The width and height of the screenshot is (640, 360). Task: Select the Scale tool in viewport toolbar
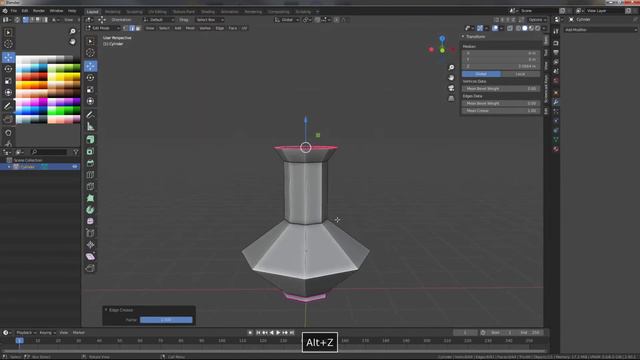(x=90, y=89)
